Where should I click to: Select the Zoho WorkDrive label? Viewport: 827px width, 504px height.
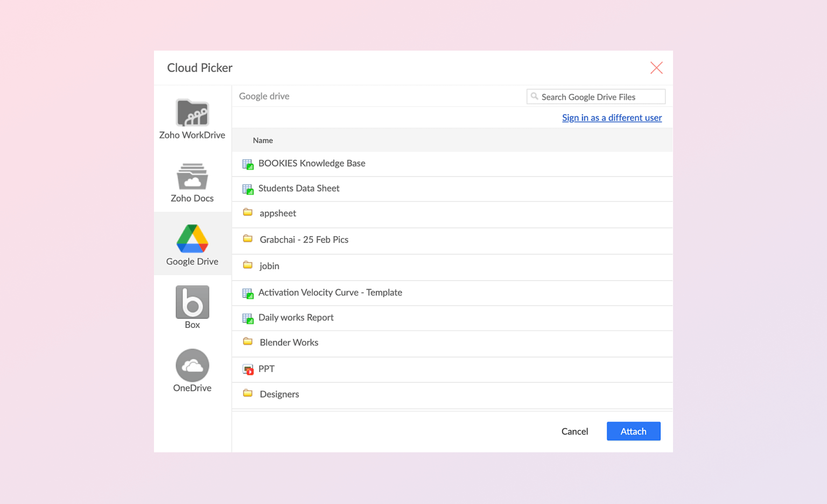tap(192, 135)
